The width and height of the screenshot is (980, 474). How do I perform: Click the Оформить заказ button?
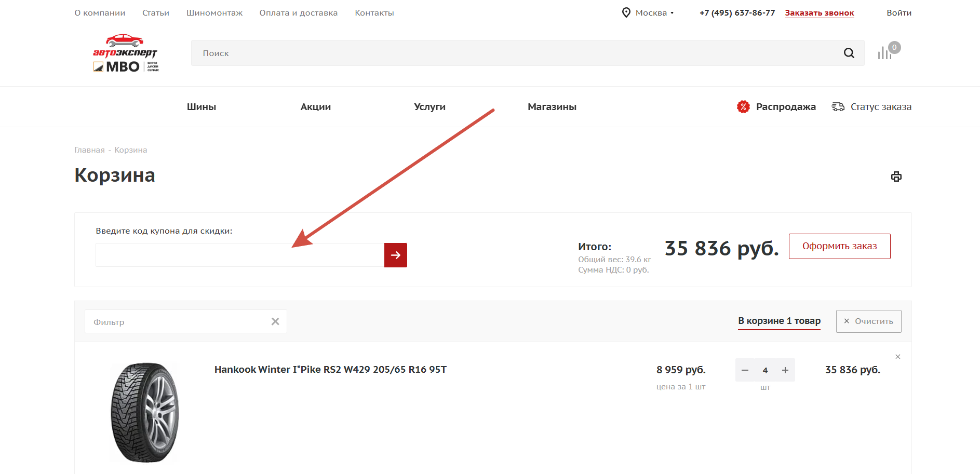[839, 246]
